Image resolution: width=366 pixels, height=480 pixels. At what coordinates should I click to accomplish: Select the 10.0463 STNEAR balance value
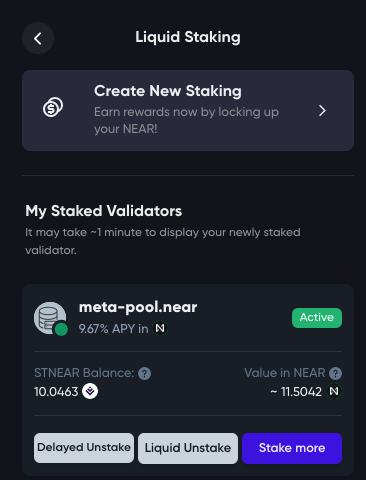click(56, 392)
